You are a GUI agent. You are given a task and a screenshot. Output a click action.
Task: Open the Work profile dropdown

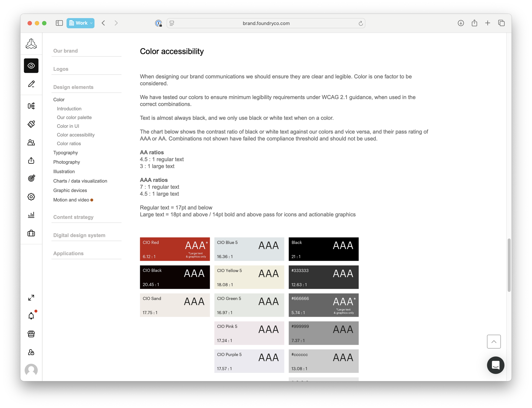[80, 23]
